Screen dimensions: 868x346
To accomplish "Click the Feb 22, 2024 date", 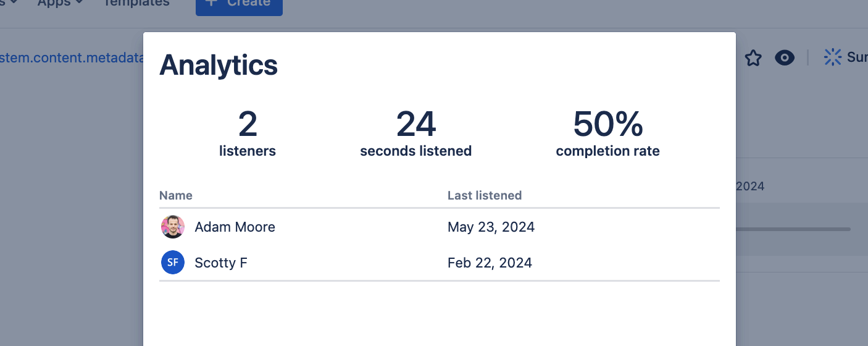I will (490, 263).
